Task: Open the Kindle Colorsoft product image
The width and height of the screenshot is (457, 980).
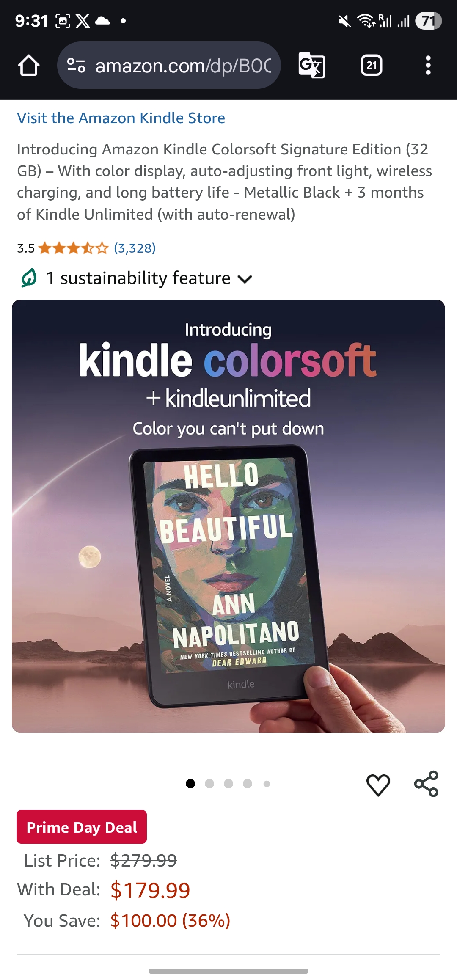Action: [x=228, y=516]
